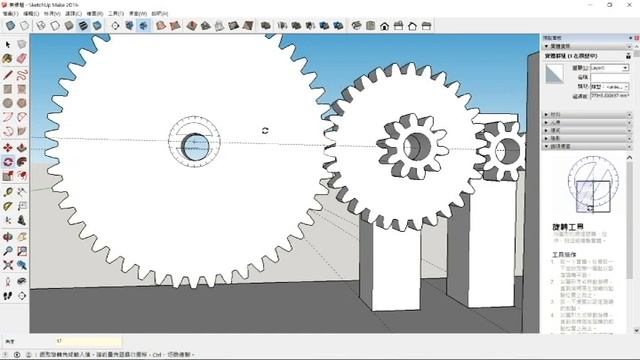Pick the Protractor tool
640x360 pixels.
[8, 206]
